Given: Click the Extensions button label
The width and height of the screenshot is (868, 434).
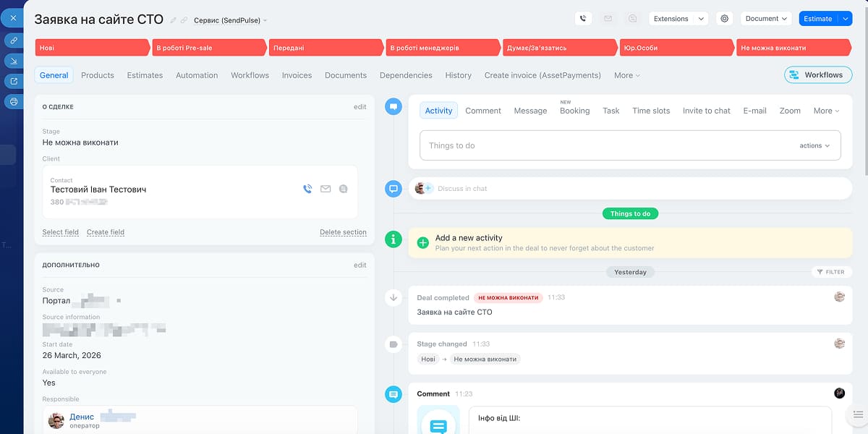Looking at the screenshot, I should (x=671, y=19).
